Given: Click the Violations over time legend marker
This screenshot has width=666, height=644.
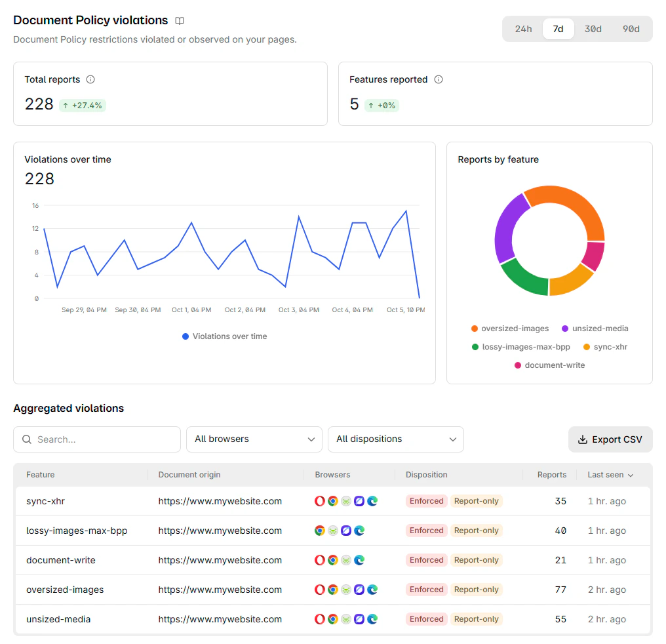Looking at the screenshot, I should click(x=186, y=336).
